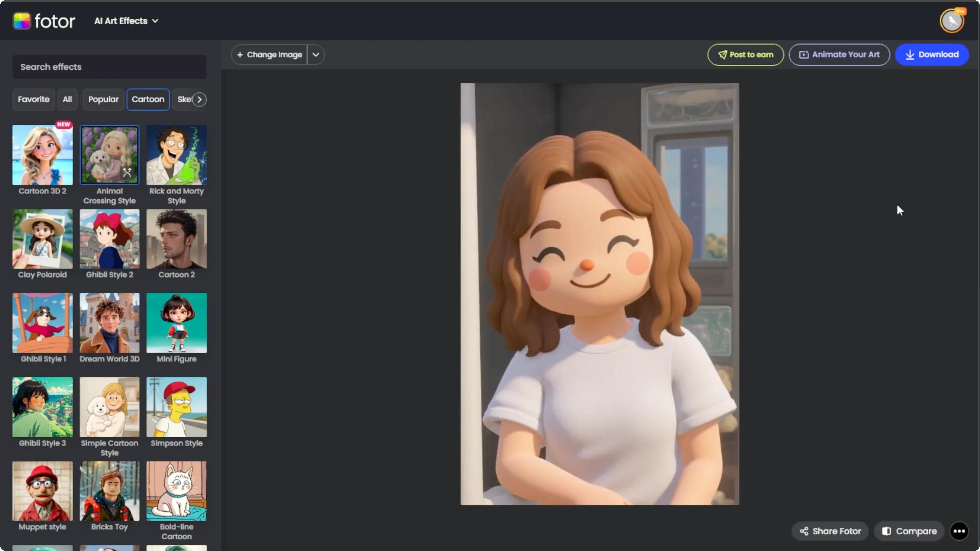The height and width of the screenshot is (551, 980).
Task: Select the Cartoon effects tab
Action: [148, 99]
